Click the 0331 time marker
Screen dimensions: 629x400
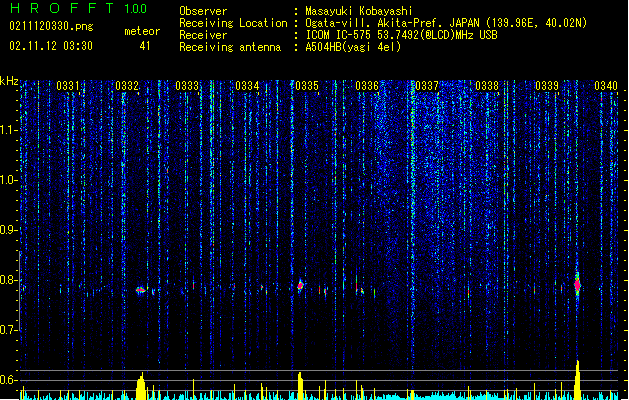coord(68,86)
